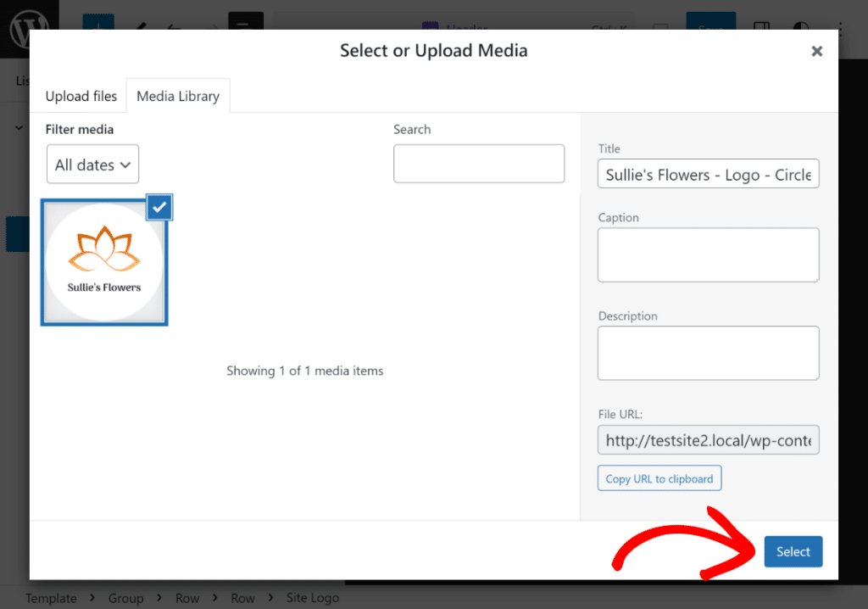The image size is (868, 609).
Task: Open the All dates filter dropdown
Action: click(92, 164)
